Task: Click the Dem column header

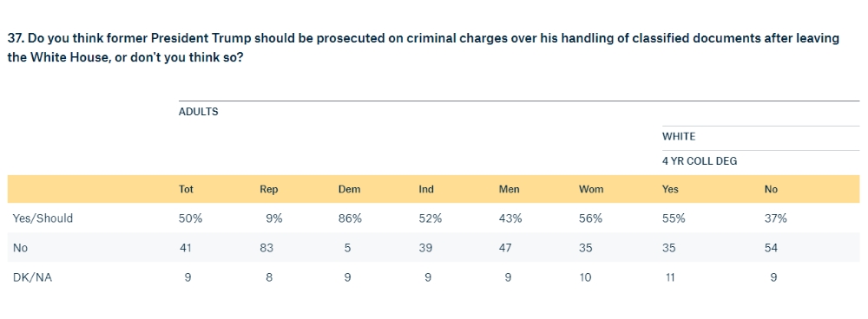Action: (349, 189)
